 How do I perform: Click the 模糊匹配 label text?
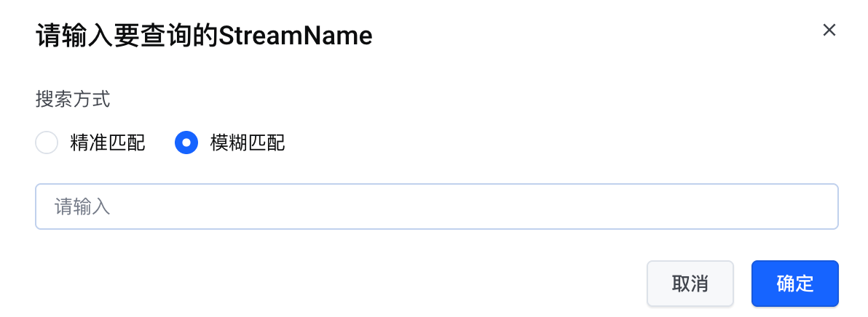pyautogui.click(x=248, y=143)
